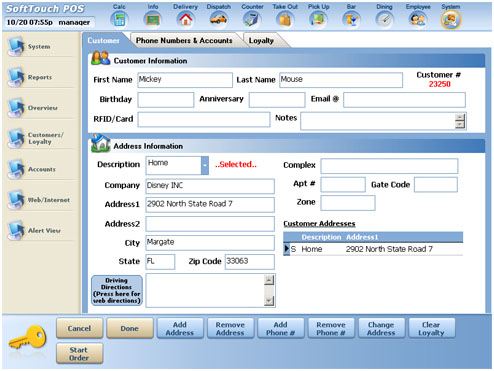Viewport: 494px width, 371px height.
Task: Click the Remove Phone # button
Action: [331, 328]
